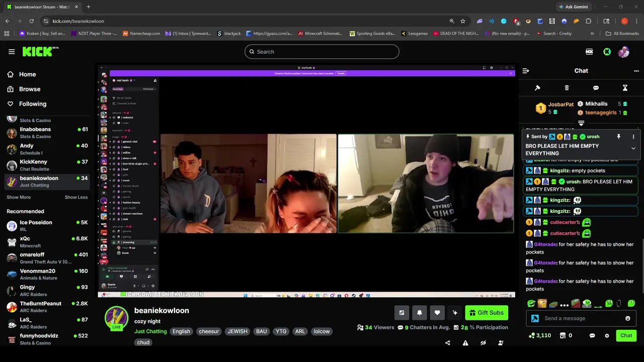Screen dimensions: 644x362
Task: Collapse the chat panel arrow icon
Action: pyautogui.click(x=526, y=71)
